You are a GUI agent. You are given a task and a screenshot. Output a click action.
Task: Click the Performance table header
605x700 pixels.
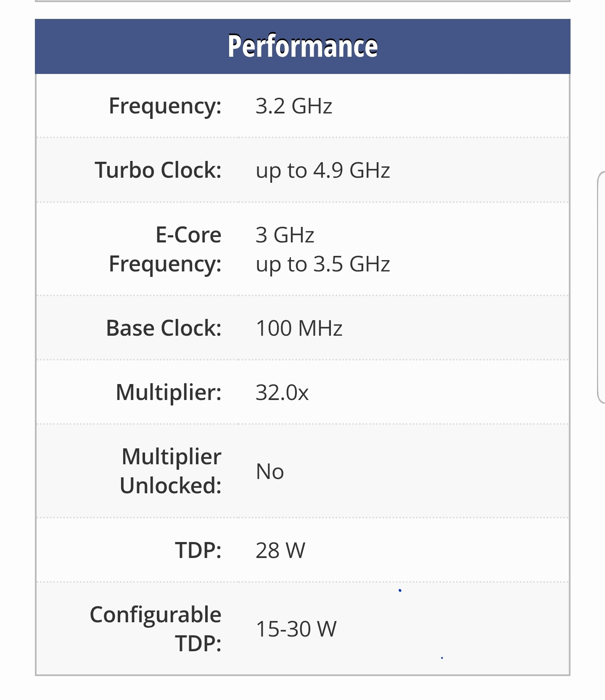click(303, 46)
